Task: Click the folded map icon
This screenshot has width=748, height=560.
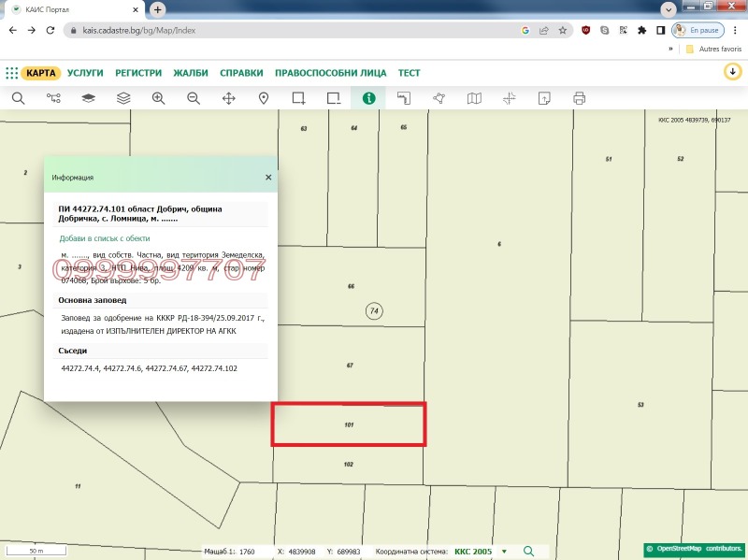Action: click(474, 98)
